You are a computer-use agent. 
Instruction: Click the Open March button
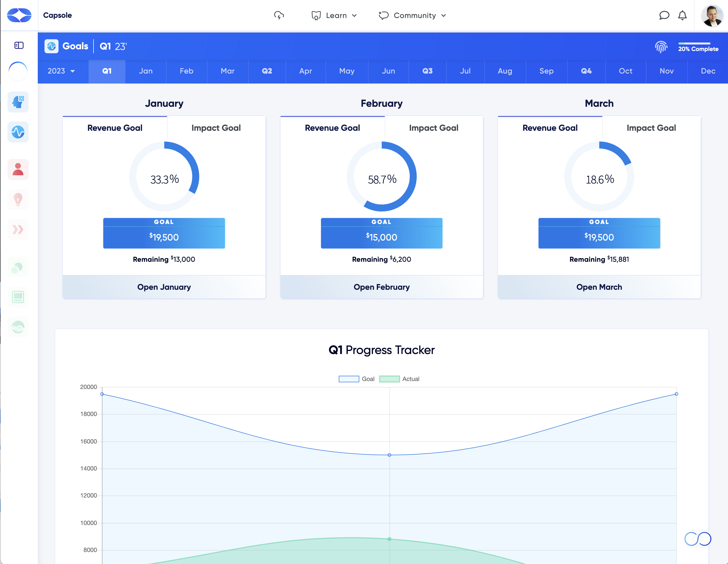(x=599, y=287)
